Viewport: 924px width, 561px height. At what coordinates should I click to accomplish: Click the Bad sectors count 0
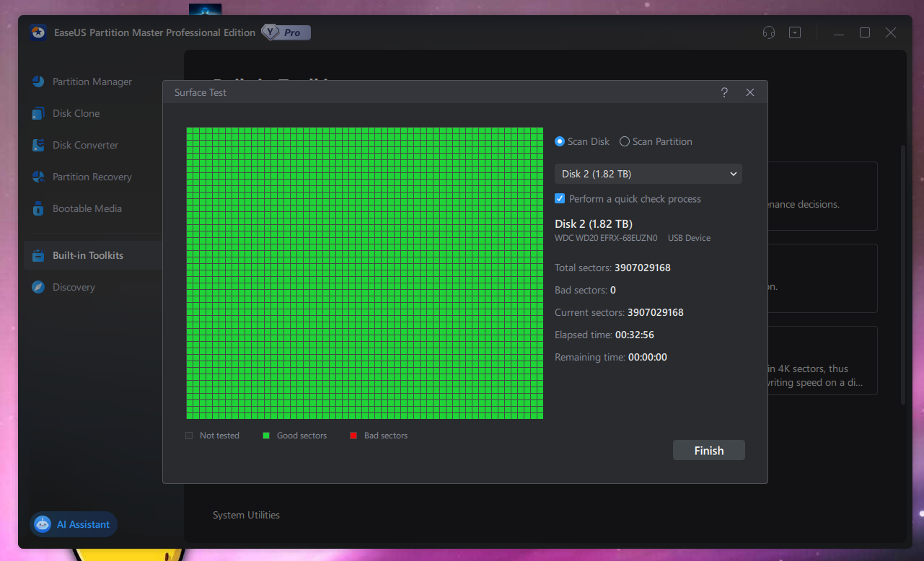point(613,290)
